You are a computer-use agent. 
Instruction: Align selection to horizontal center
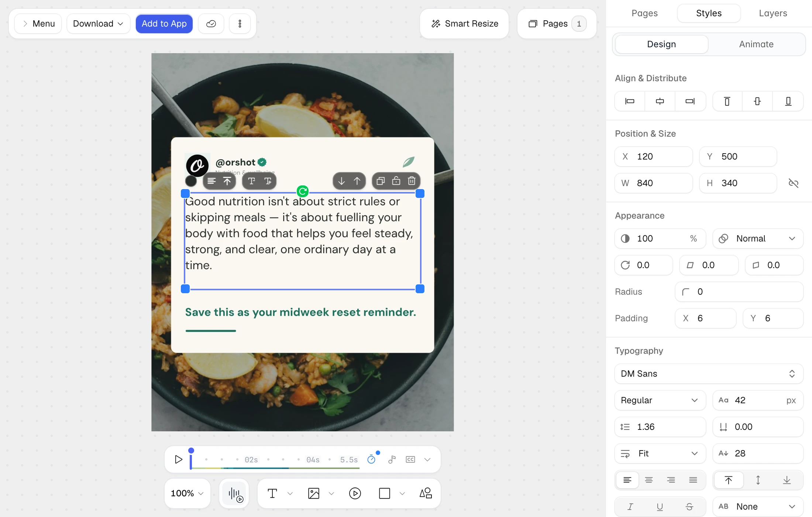660,101
